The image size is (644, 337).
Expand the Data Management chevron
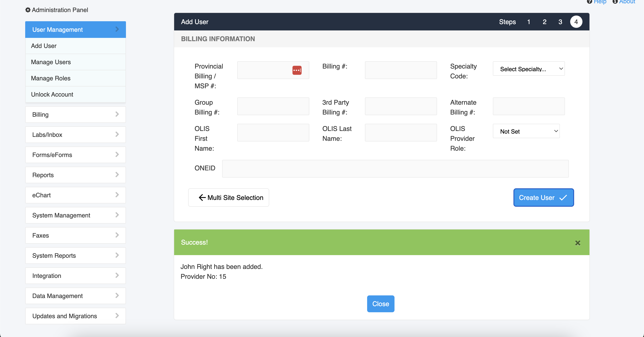[x=117, y=295]
